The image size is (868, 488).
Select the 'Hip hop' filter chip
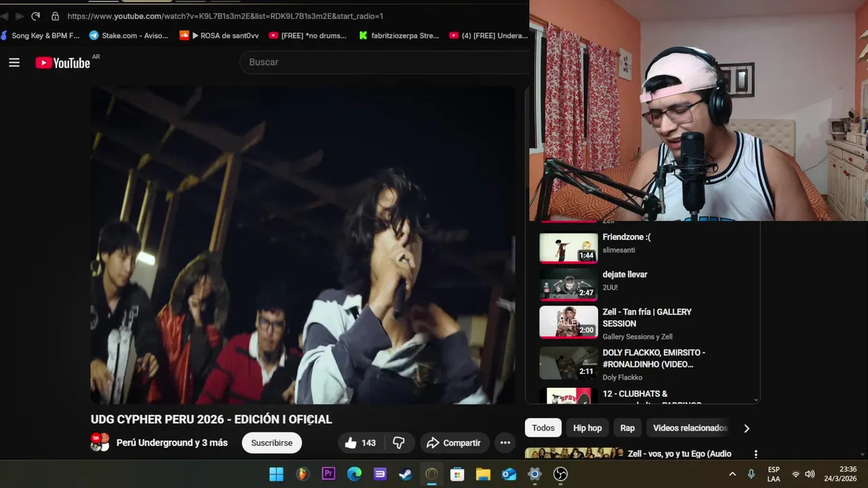tap(587, 428)
